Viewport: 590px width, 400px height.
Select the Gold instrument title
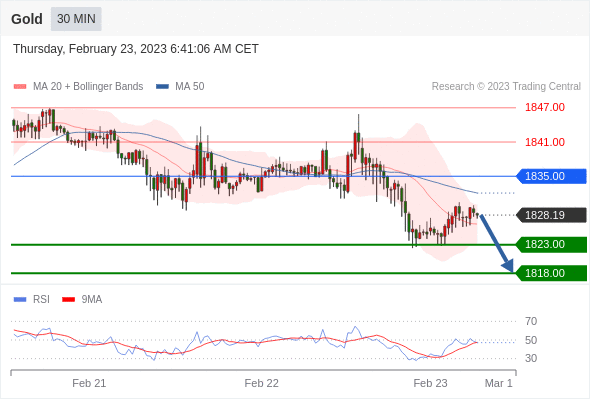27,19
